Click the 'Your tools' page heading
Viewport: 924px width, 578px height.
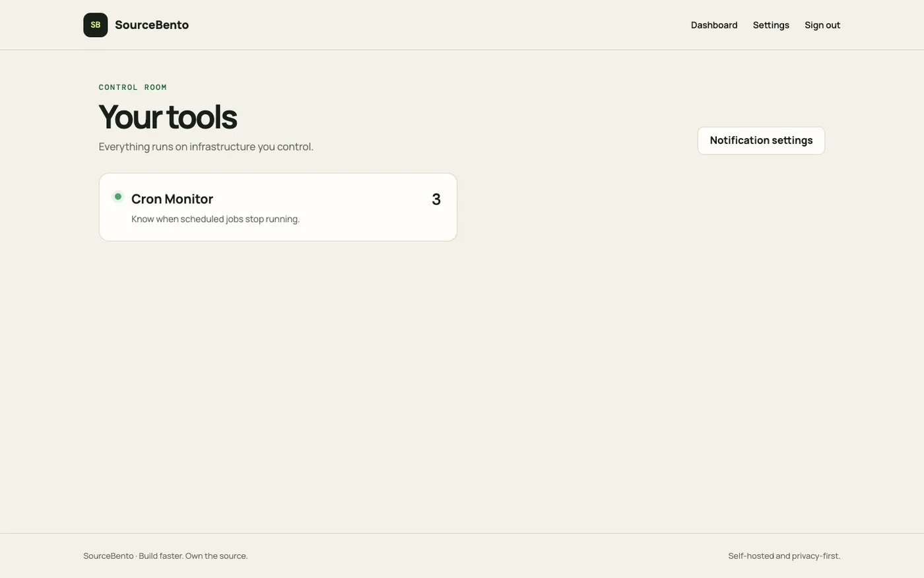pyautogui.click(x=168, y=117)
